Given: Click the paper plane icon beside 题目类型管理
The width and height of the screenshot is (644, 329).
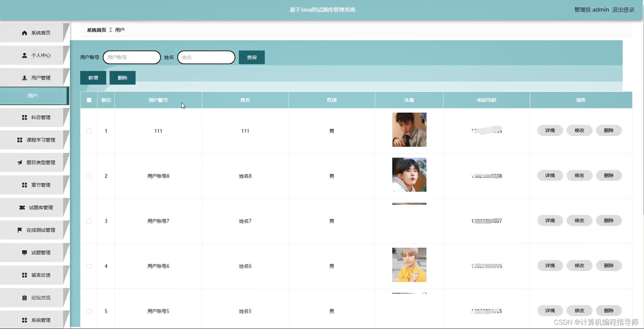Looking at the screenshot, I should point(20,163).
